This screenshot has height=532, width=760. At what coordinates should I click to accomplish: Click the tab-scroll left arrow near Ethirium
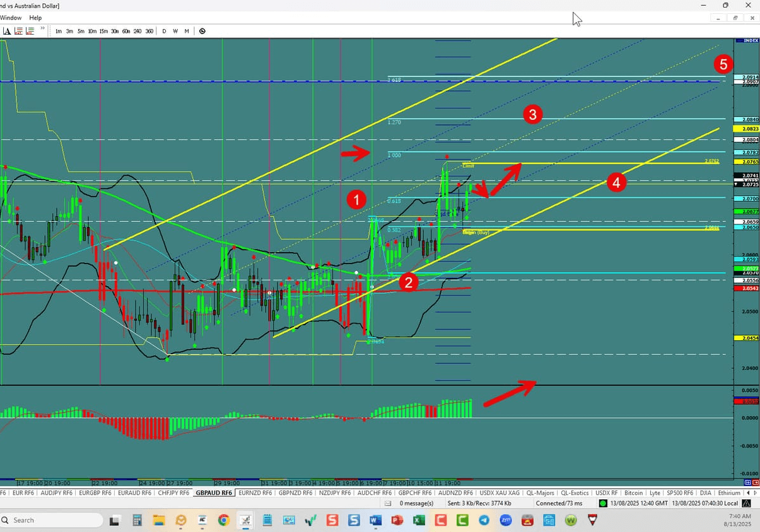pyautogui.click(x=748, y=493)
